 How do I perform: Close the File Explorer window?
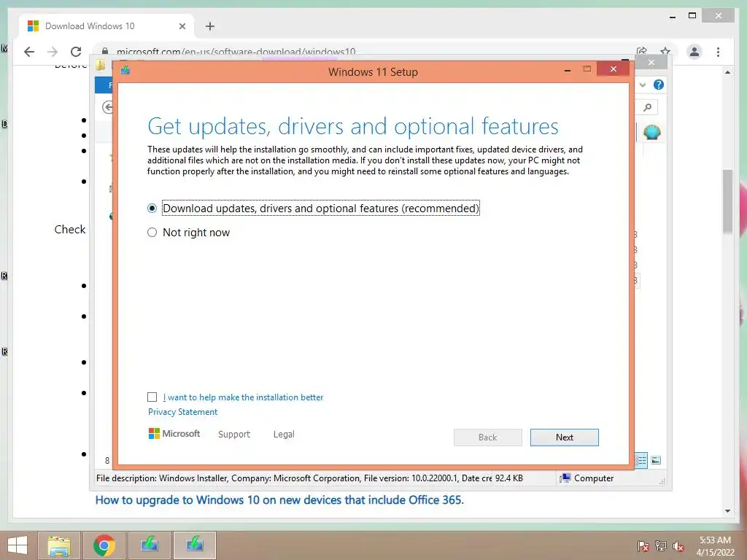tap(651, 63)
